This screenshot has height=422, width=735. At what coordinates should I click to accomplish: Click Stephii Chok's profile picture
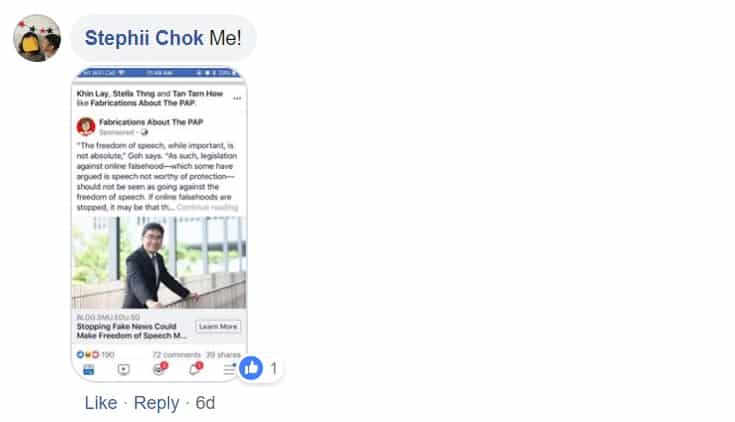tap(37, 38)
